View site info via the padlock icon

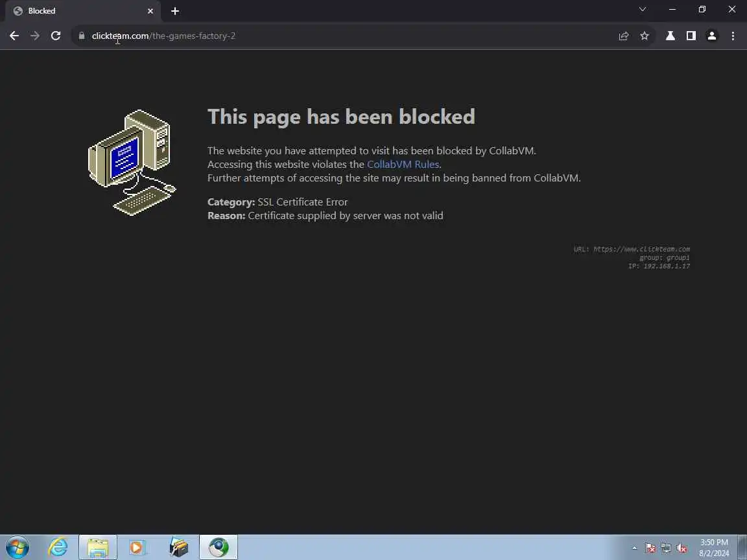pos(82,36)
